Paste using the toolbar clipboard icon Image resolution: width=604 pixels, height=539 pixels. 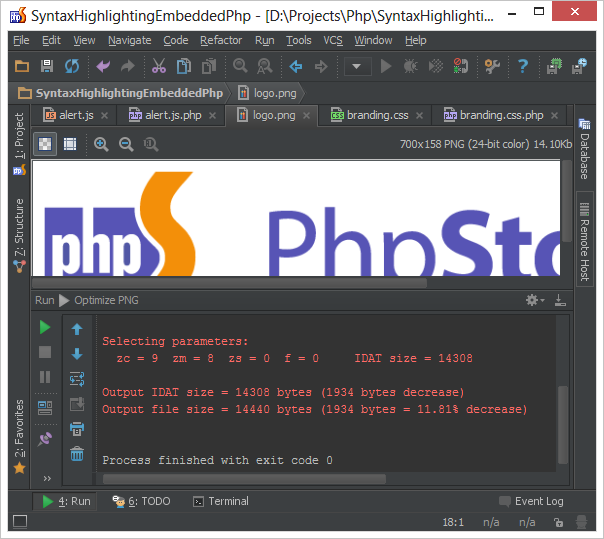(x=209, y=66)
